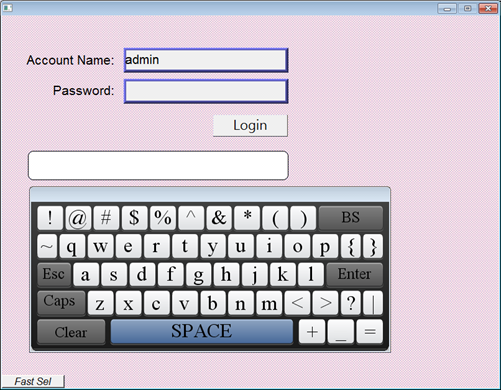The height and width of the screenshot is (390, 501).
Task: Tap the letter q key
Action: point(72,246)
